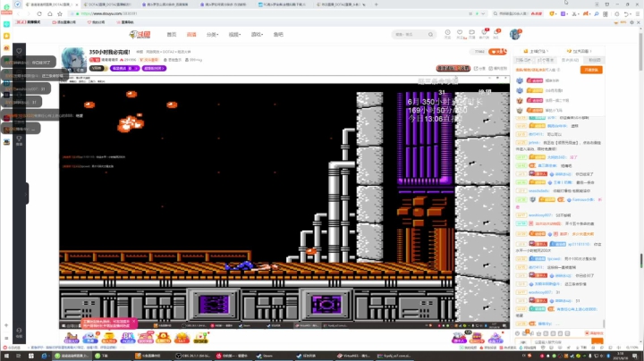Open the first tab in the chat panel
644x361 pixels.
pos(523,60)
